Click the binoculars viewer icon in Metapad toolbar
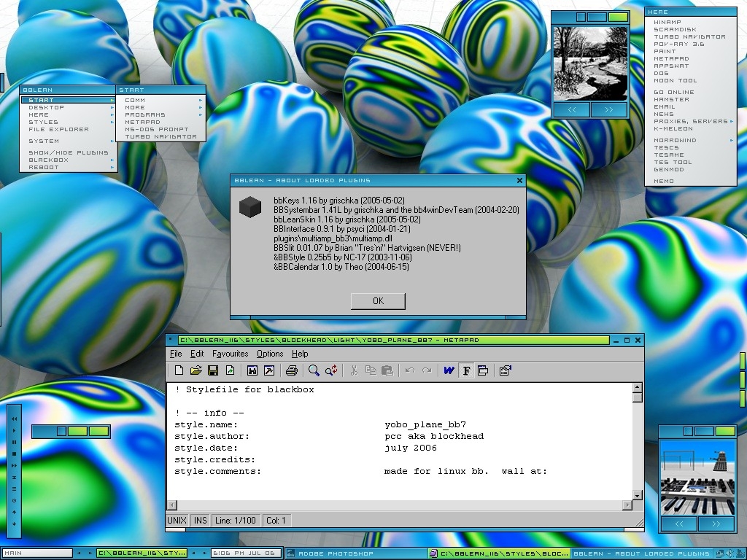The height and width of the screenshot is (560, 747). click(x=252, y=370)
